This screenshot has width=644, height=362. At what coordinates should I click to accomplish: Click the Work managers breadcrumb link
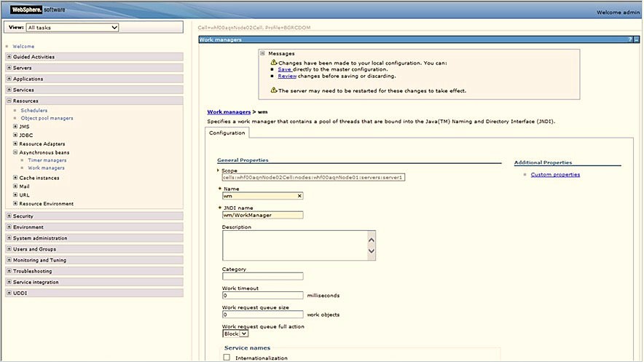(229, 111)
